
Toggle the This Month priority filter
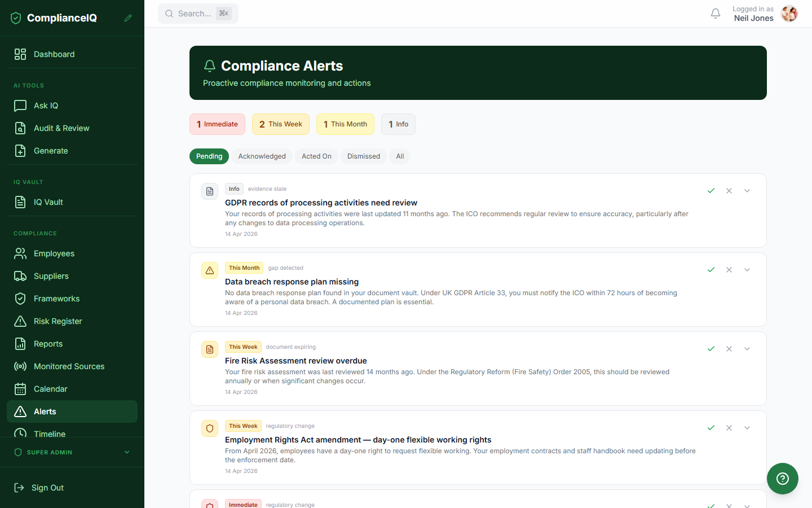[x=345, y=124]
